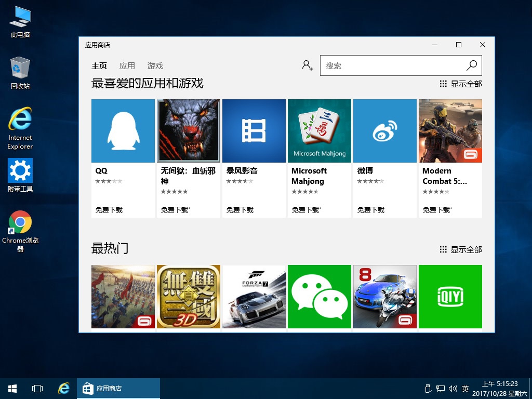Click into the 搜索 search field
The image size is (532, 399).
click(401, 65)
